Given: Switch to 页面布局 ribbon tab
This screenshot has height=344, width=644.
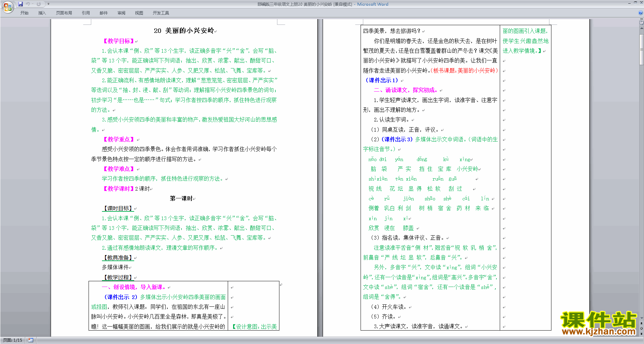Looking at the screenshot, I should coord(64,13).
